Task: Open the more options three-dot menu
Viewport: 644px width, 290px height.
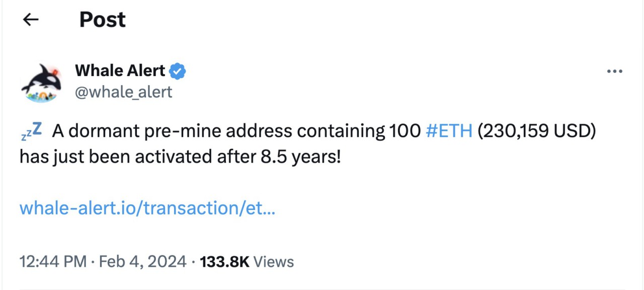Action: click(615, 71)
